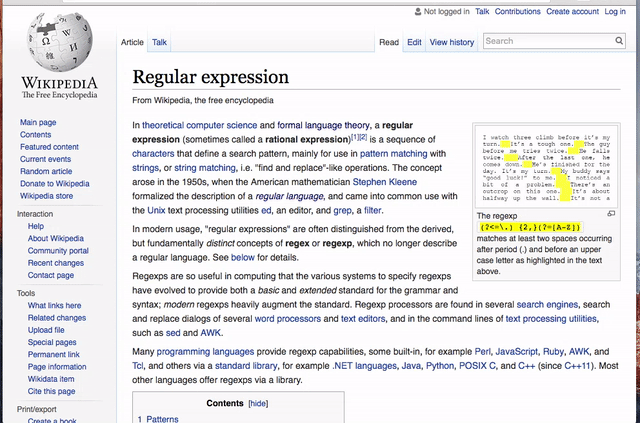Open the AWK link after sed
The width and height of the screenshot is (640, 423).
pyautogui.click(x=211, y=333)
